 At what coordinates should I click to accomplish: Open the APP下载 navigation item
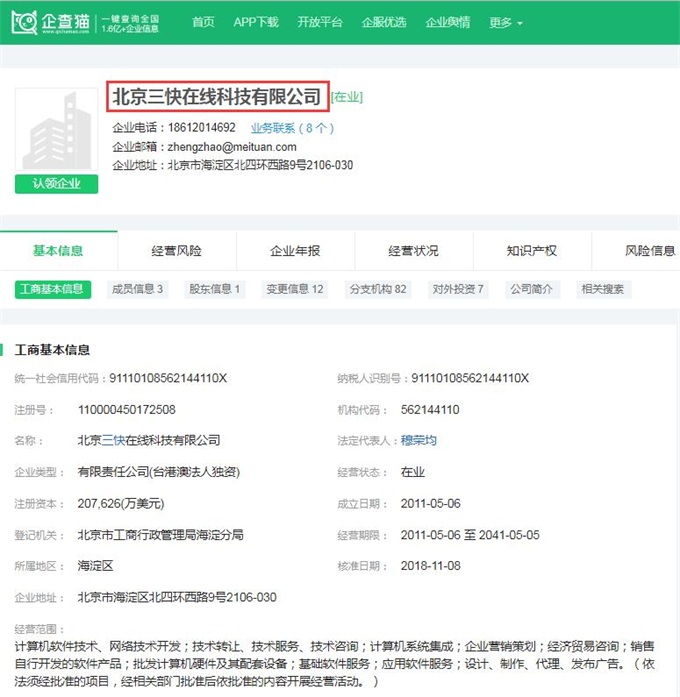256,22
